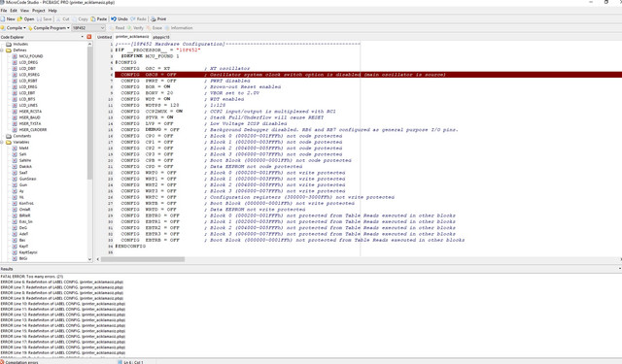
Task: Click the Compile Program button
Action: [47, 28]
